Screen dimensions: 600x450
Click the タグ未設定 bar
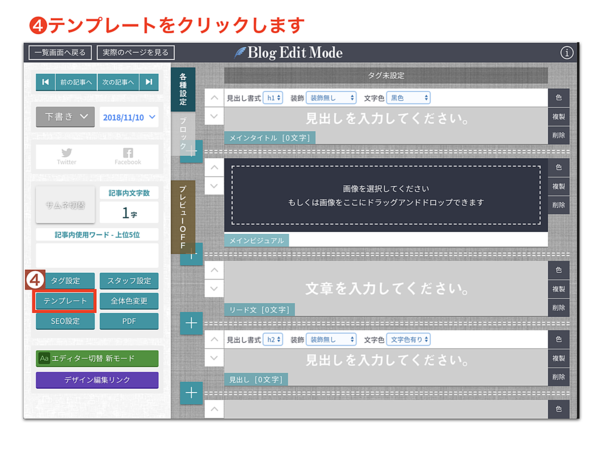386,75
